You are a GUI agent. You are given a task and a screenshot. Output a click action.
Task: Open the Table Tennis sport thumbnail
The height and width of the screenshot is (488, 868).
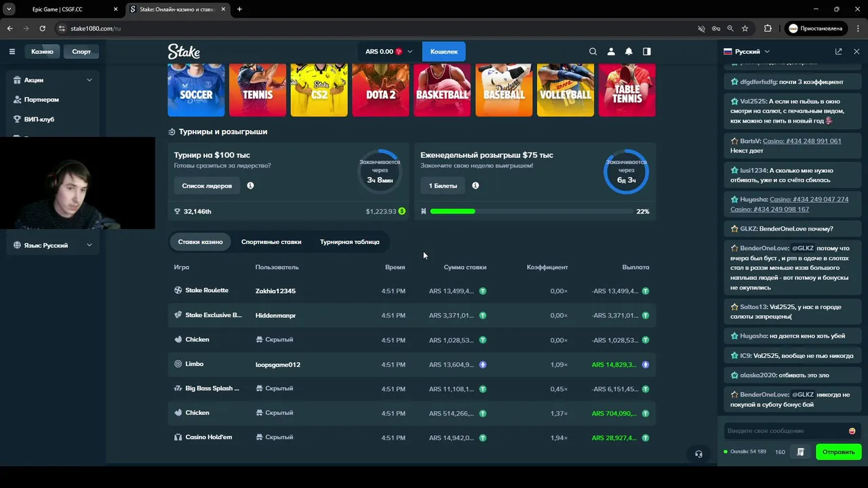tap(627, 90)
